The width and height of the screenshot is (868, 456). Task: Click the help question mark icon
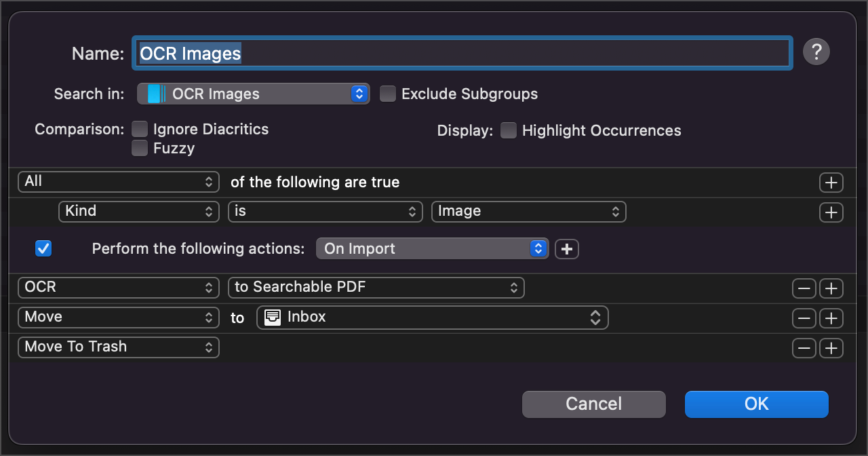816,52
